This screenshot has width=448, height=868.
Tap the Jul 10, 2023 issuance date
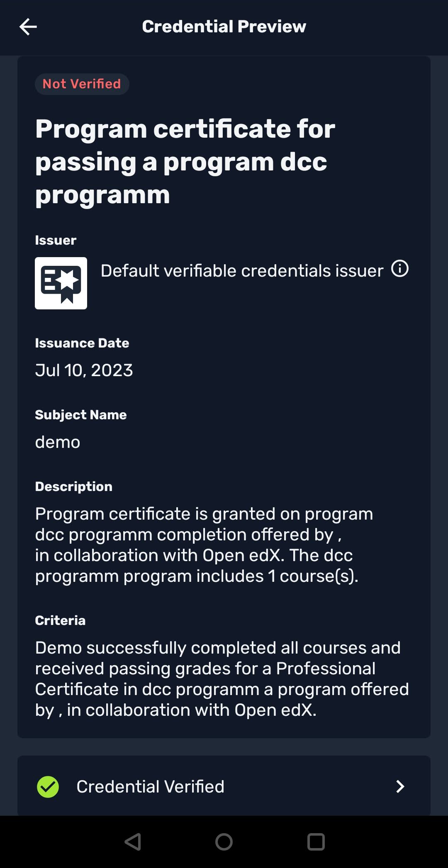84,370
